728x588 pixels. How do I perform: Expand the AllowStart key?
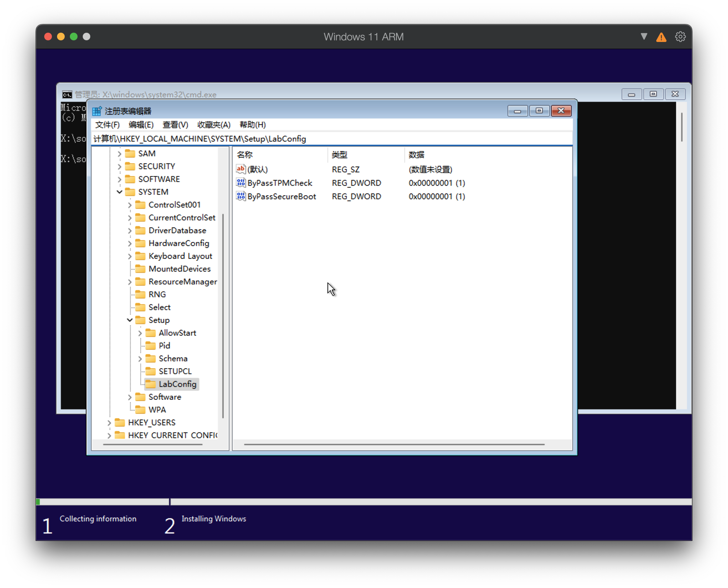140,333
